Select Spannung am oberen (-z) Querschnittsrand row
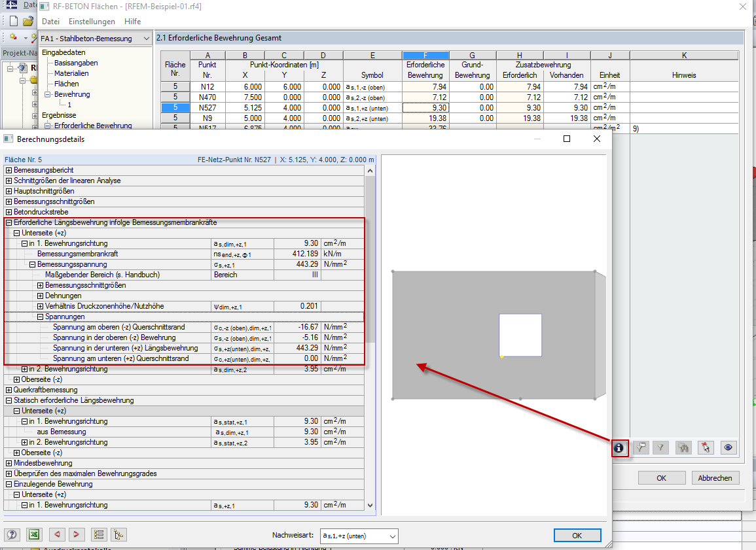The width and height of the screenshot is (756, 550). click(183, 327)
